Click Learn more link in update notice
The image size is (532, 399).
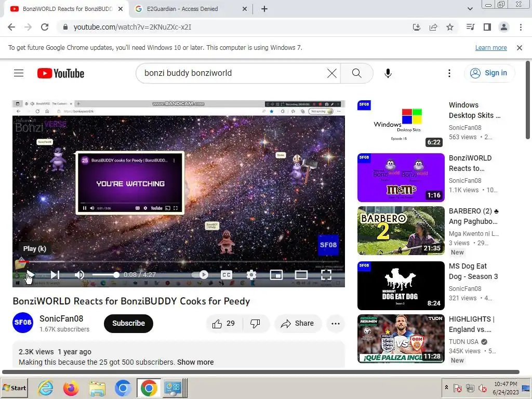[x=491, y=48]
